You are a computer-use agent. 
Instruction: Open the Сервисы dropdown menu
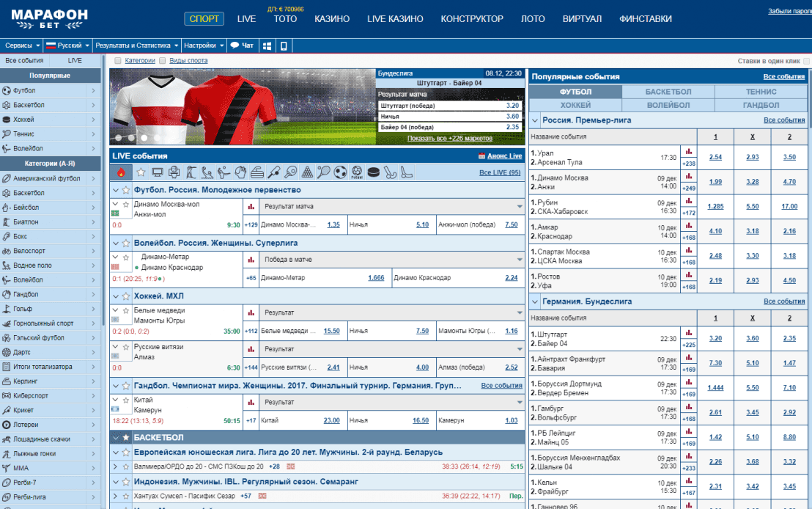click(x=22, y=45)
